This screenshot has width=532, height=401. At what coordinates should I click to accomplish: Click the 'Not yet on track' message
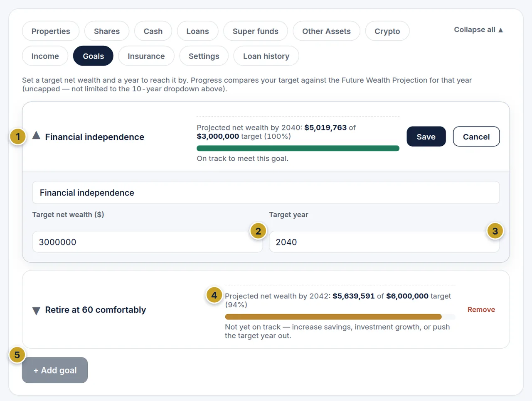337,331
